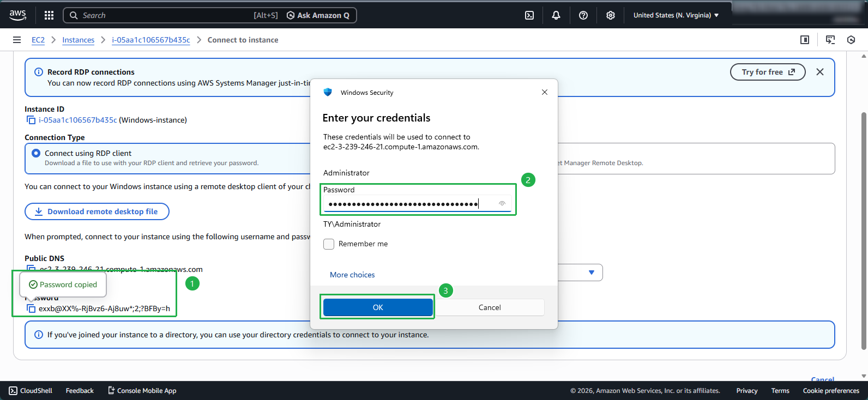
Task: Open the Console Mobile App link
Action: [142, 391]
